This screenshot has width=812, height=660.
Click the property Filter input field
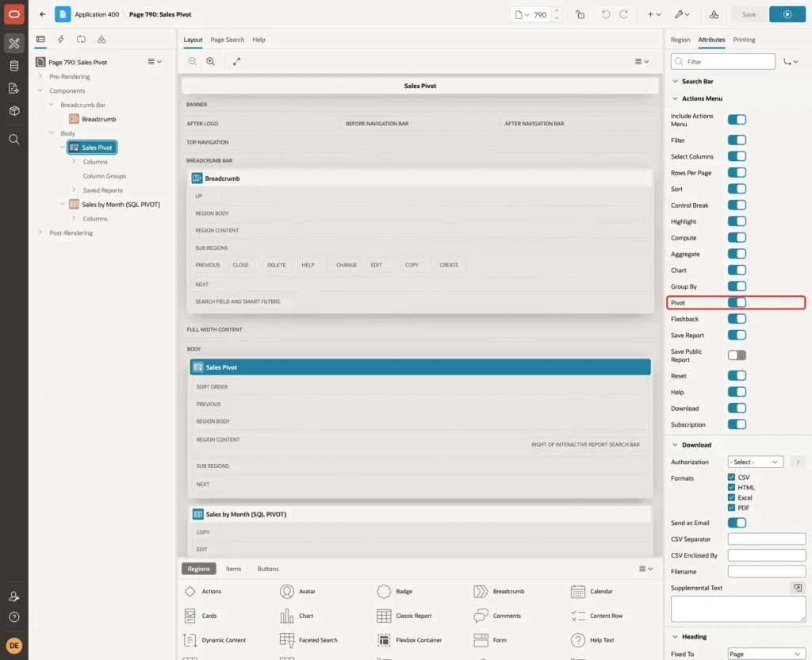723,62
